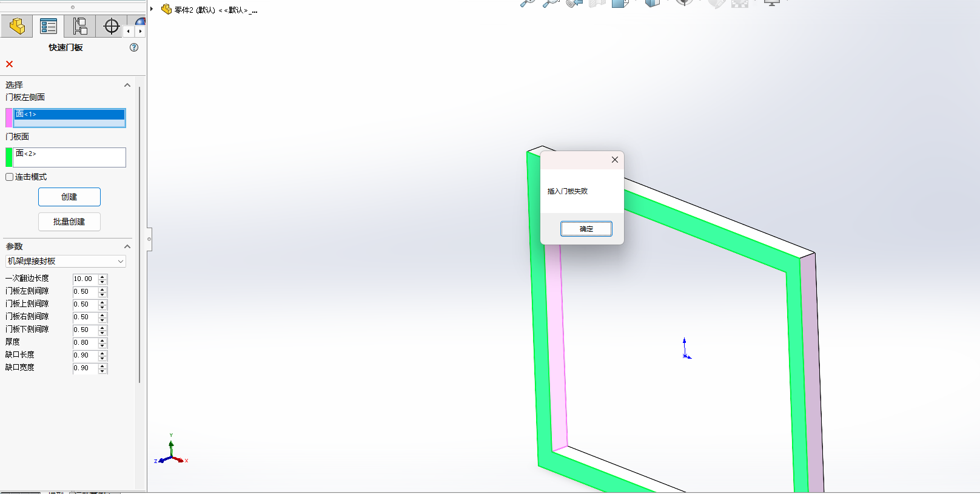Select 零件2 (默认) flyout tree label
This screenshot has width=980, height=494.
click(x=216, y=10)
